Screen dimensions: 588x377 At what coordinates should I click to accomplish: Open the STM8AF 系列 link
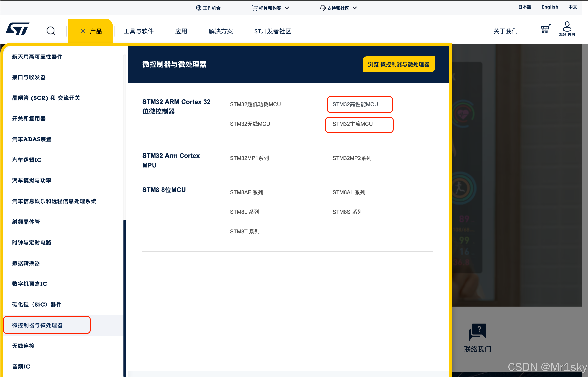(x=246, y=192)
